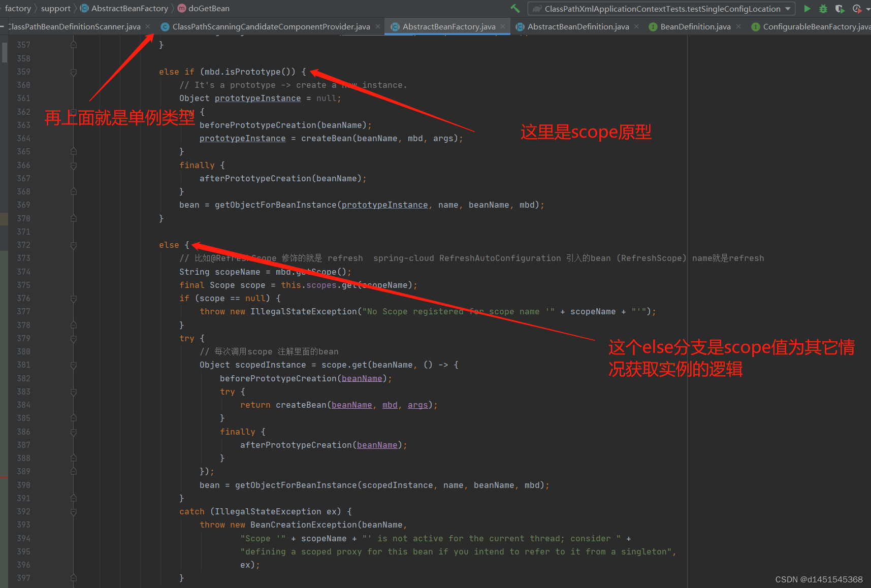Run with coverage shield icon
Screen dimensions: 871x588
point(840,9)
